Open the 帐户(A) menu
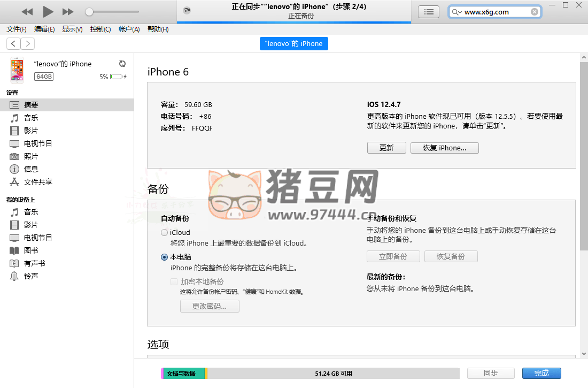The width and height of the screenshot is (588, 388). (x=129, y=29)
